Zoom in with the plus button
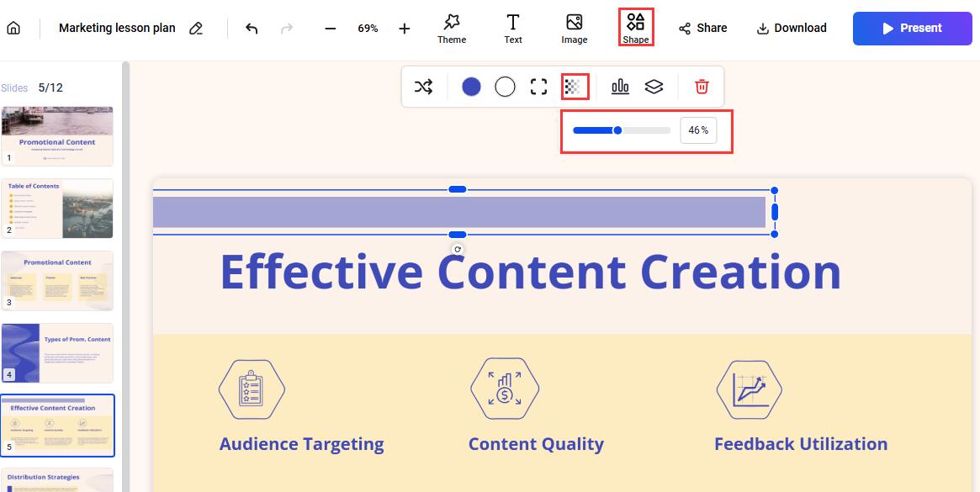This screenshot has height=492, width=980. pos(405,28)
